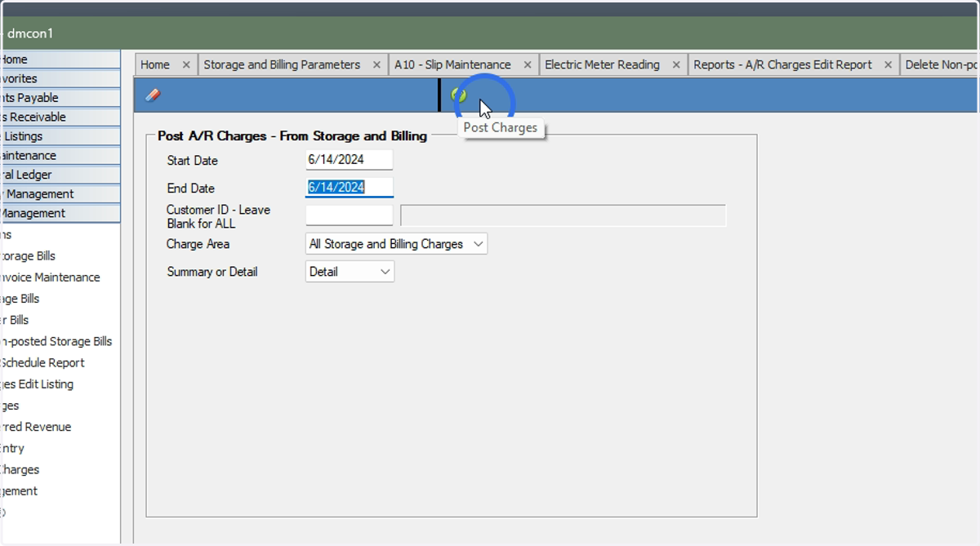Open the menu item ending in 'age Bills'
Image resolution: width=980 pixels, height=546 pixels.
coord(20,299)
